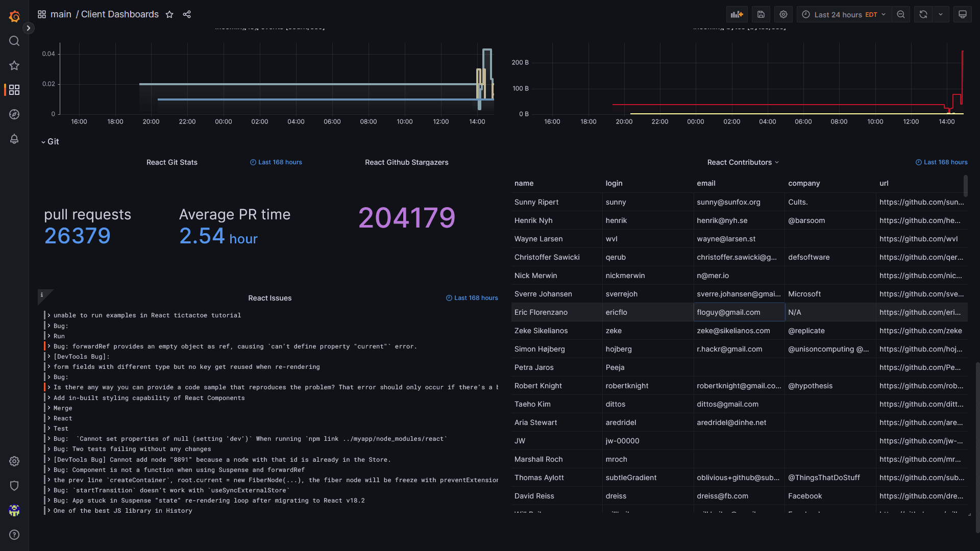Refresh the dashboard
Viewport: 980px width, 551px height.
923,14
